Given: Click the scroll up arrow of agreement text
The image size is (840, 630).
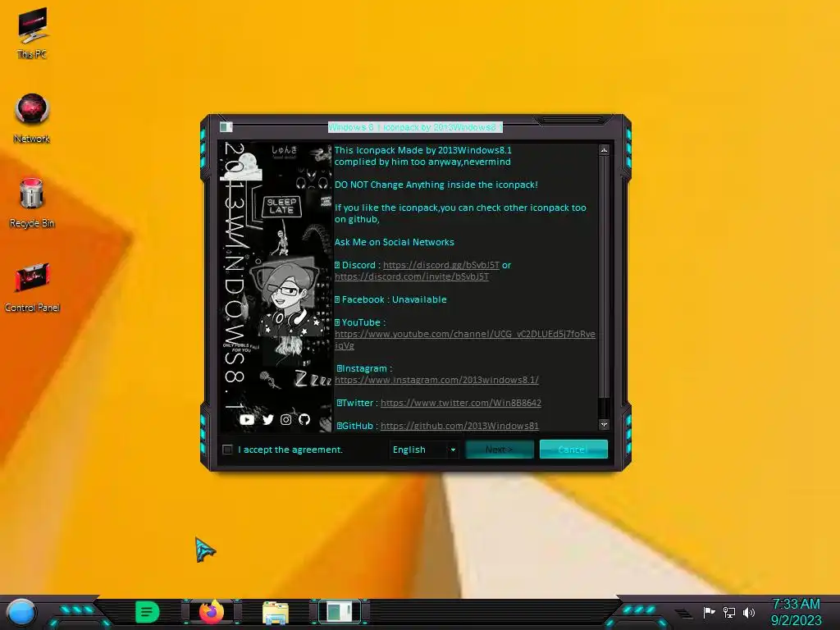Looking at the screenshot, I should pos(604,150).
